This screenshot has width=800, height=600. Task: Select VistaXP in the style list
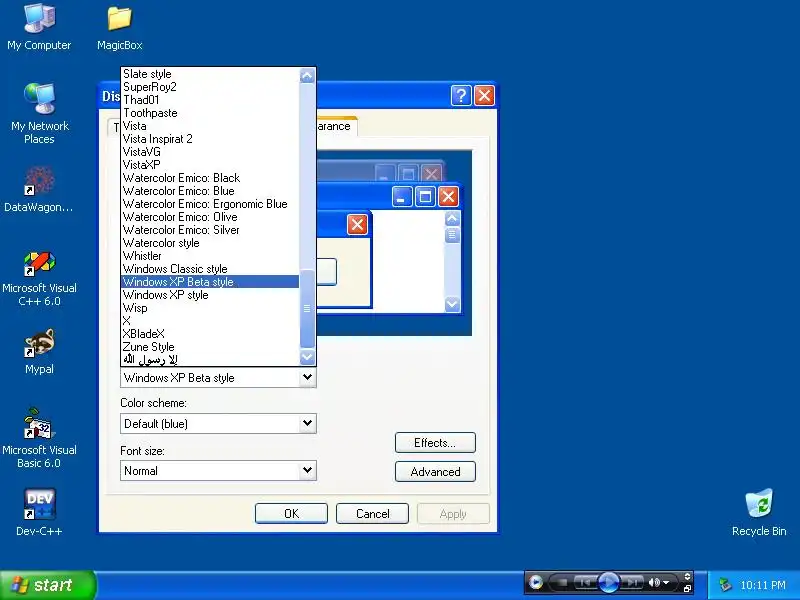[x=210, y=165]
